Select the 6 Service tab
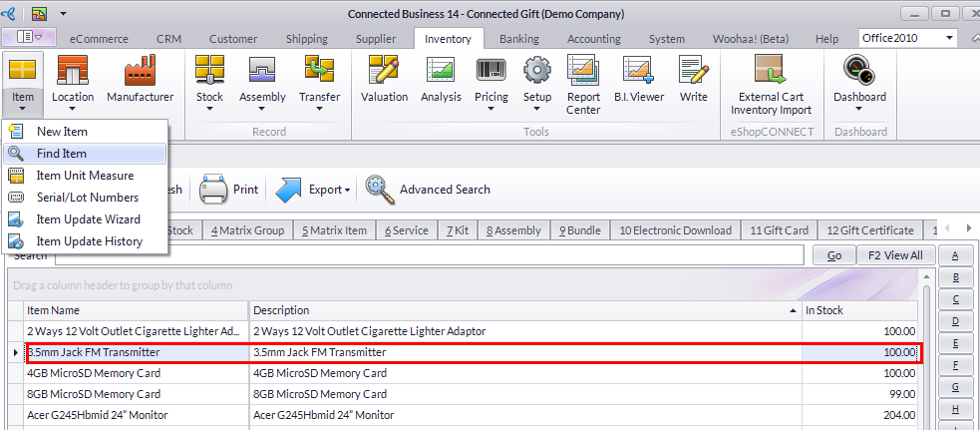This screenshot has height=430, width=980. 406,230
